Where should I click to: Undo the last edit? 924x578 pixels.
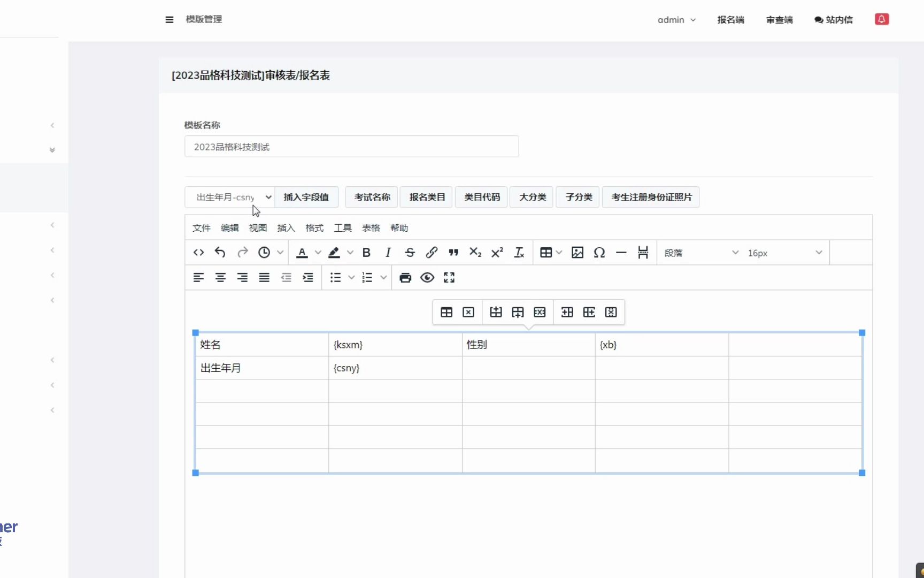pos(220,253)
